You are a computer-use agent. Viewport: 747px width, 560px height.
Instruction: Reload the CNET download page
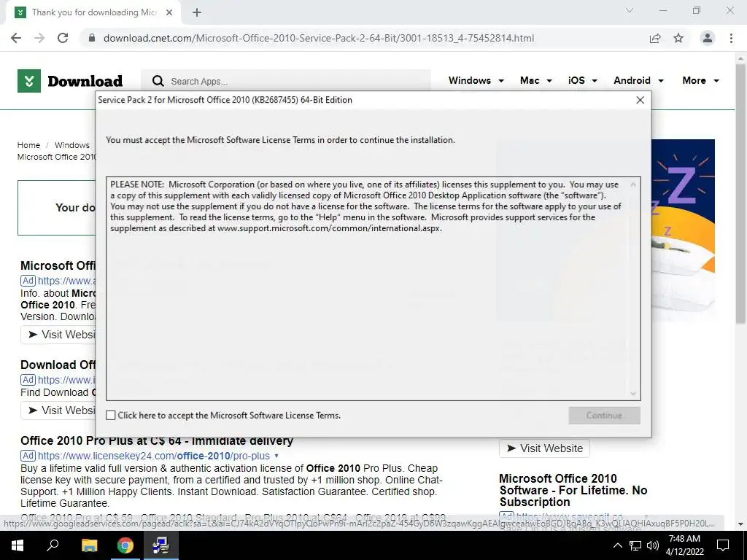tap(63, 38)
